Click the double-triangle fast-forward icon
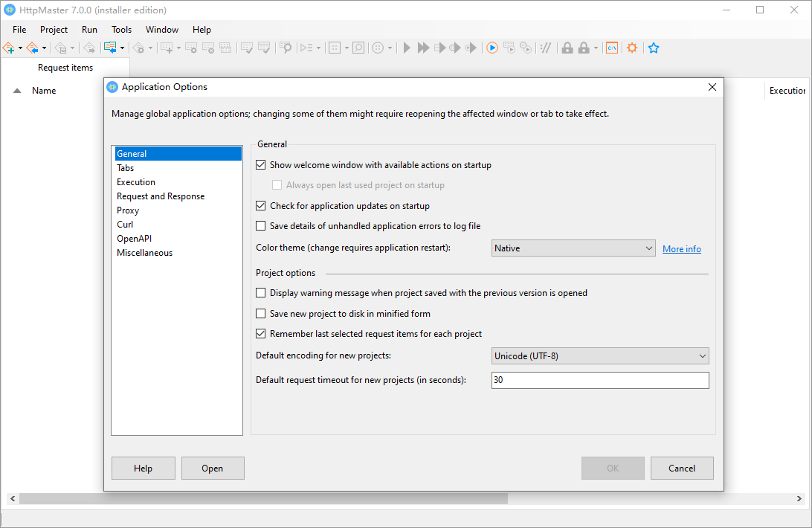The image size is (812, 528). coord(423,48)
